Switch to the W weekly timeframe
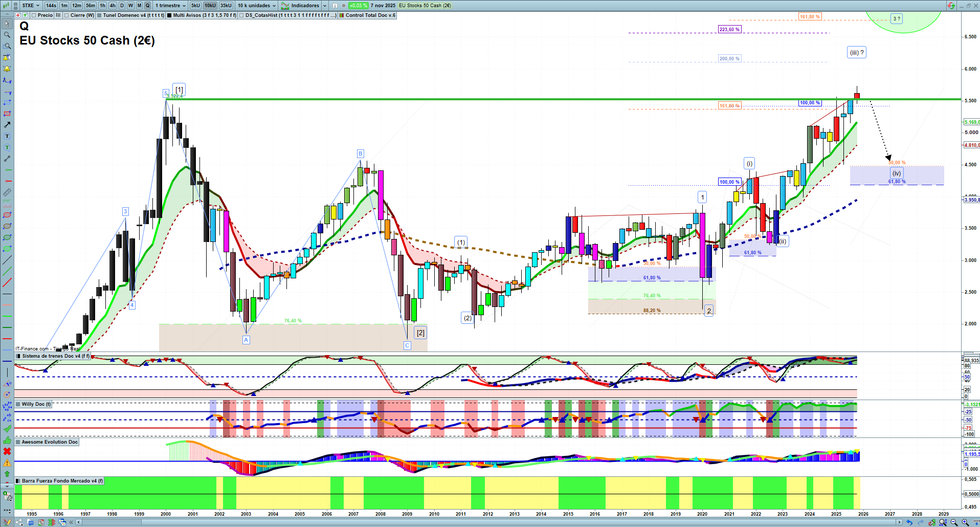 (130, 6)
